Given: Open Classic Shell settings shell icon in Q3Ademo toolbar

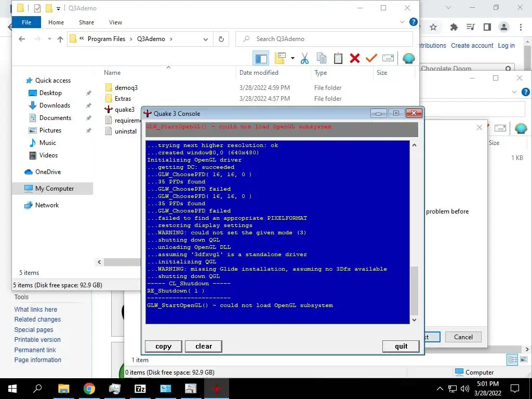Looking at the screenshot, I should tap(409, 58).
